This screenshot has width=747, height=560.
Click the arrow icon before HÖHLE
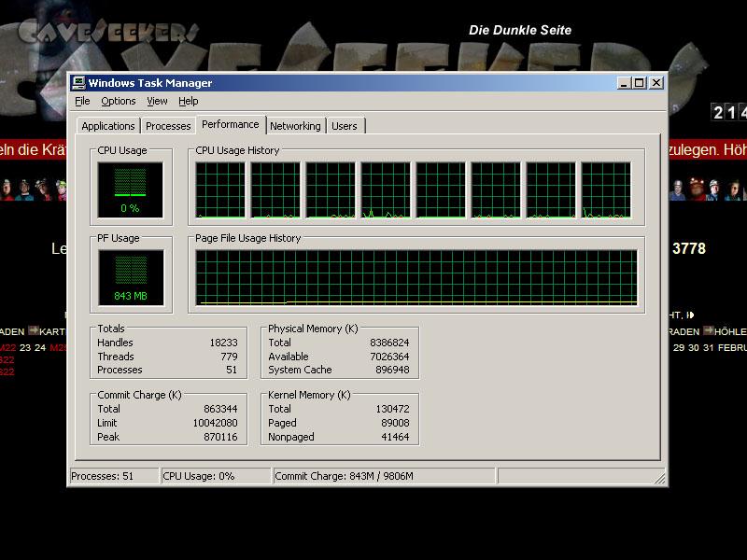[709, 331]
